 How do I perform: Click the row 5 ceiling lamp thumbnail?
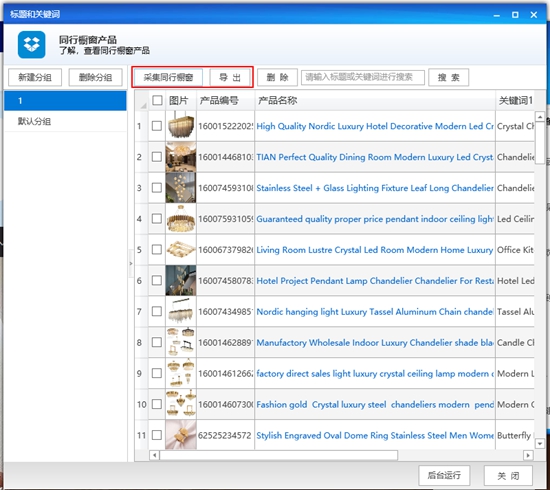click(x=181, y=249)
